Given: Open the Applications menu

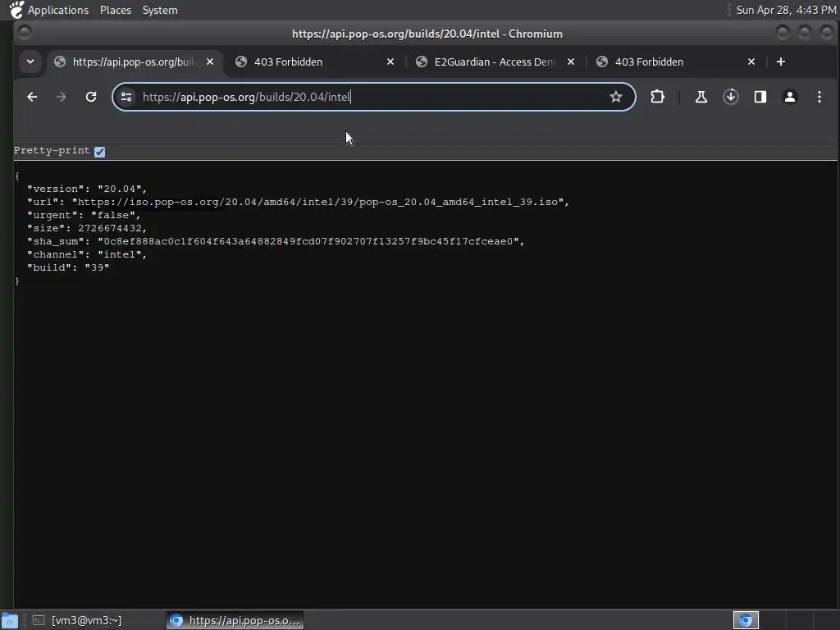Looking at the screenshot, I should 58,10.
